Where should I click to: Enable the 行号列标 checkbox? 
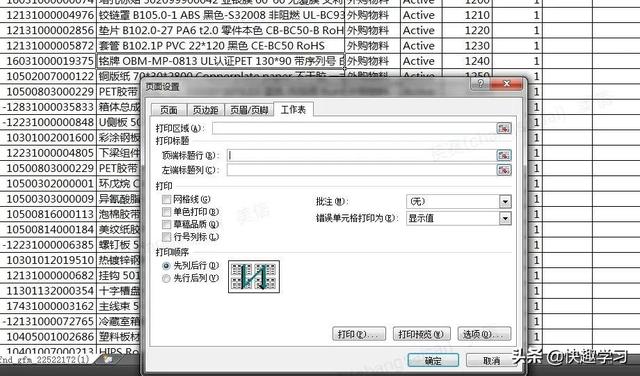click(x=166, y=237)
